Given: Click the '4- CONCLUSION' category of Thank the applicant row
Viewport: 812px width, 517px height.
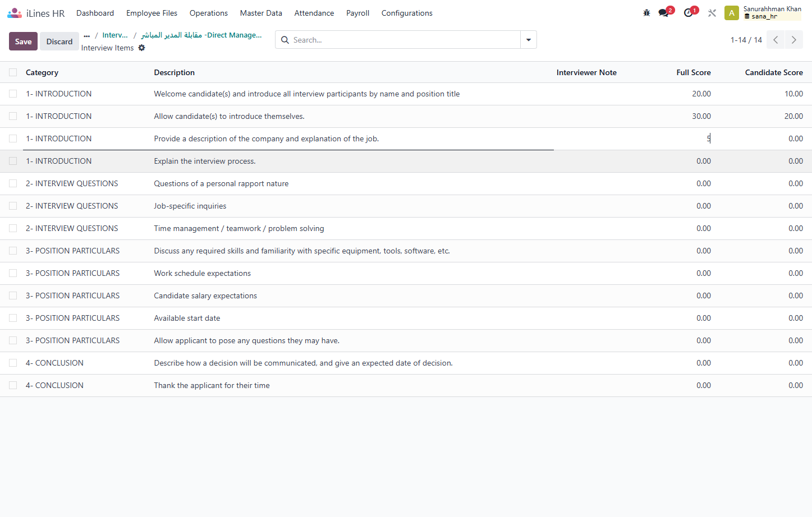Looking at the screenshot, I should pyautogui.click(x=54, y=385).
